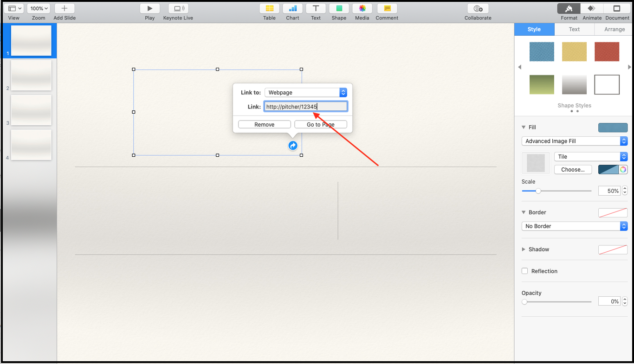This screenshot has width=634, height=364.
Task: Click the Remove link button
Action: click(x=264, y=124)
